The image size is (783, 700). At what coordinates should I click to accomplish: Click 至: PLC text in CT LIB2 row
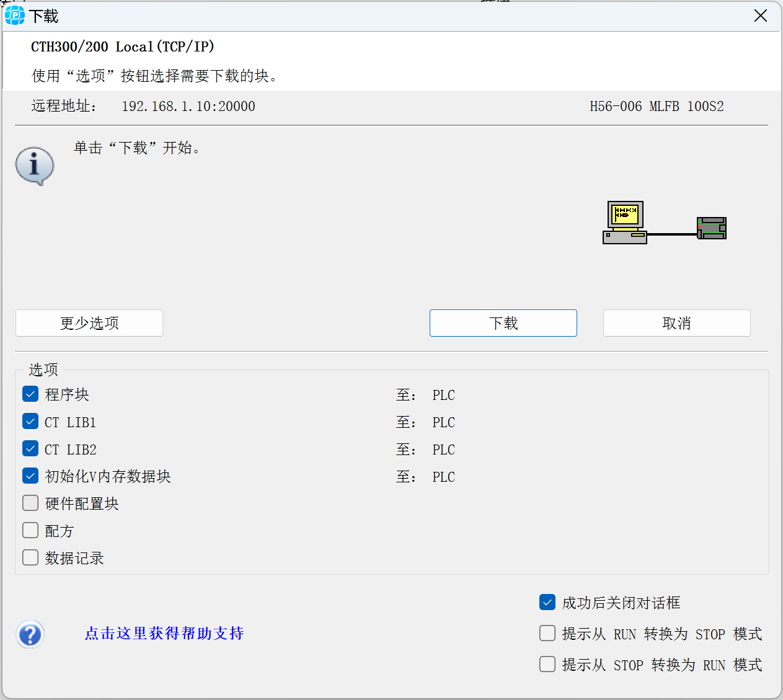(426, 450)
